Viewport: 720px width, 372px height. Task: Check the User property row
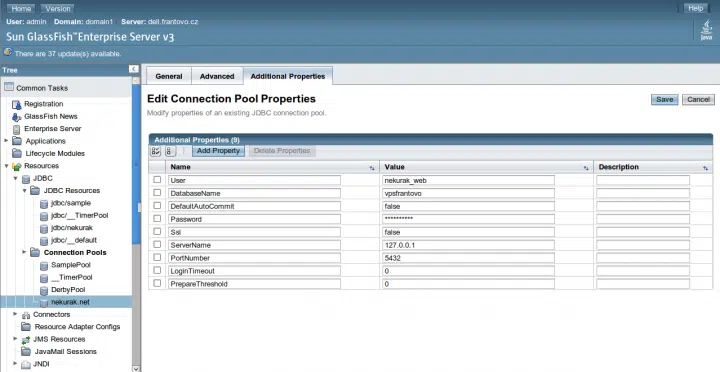point(157,180)
